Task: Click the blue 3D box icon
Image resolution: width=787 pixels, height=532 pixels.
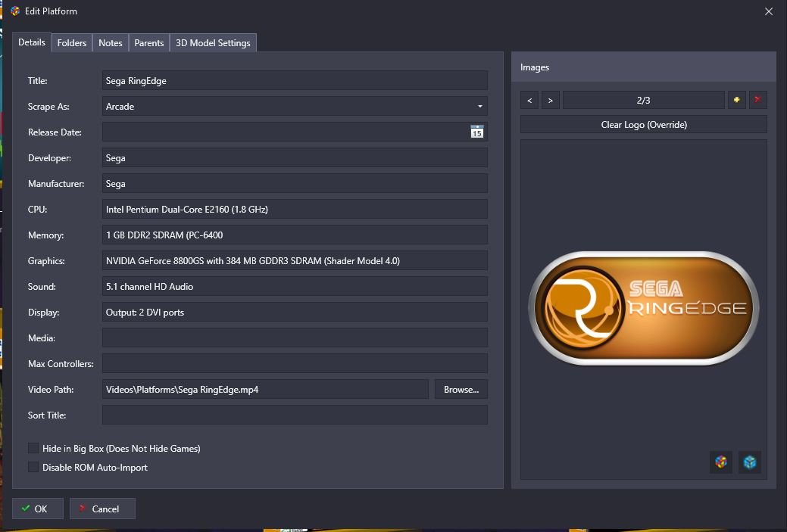Action: coord(750,462)
